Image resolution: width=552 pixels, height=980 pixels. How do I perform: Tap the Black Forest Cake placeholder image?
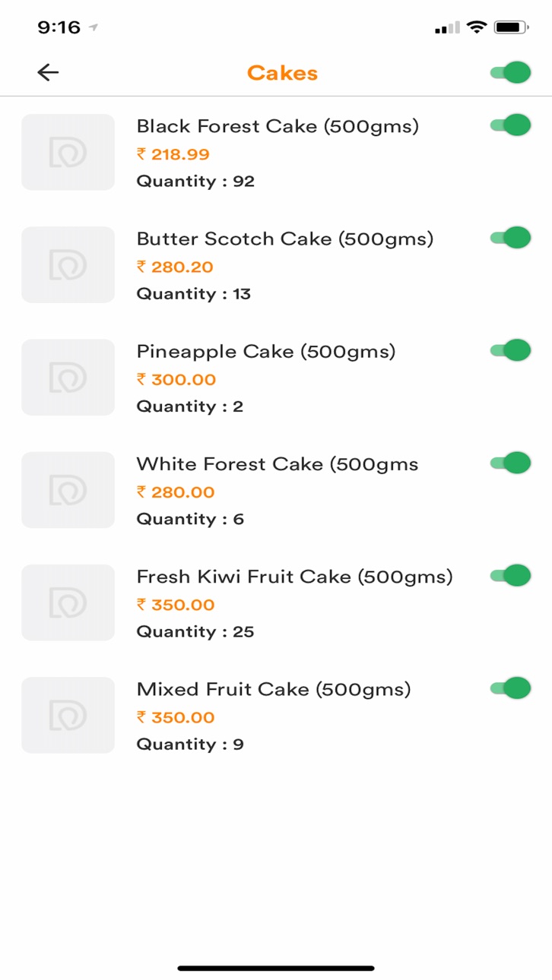(x=68, y=152)
